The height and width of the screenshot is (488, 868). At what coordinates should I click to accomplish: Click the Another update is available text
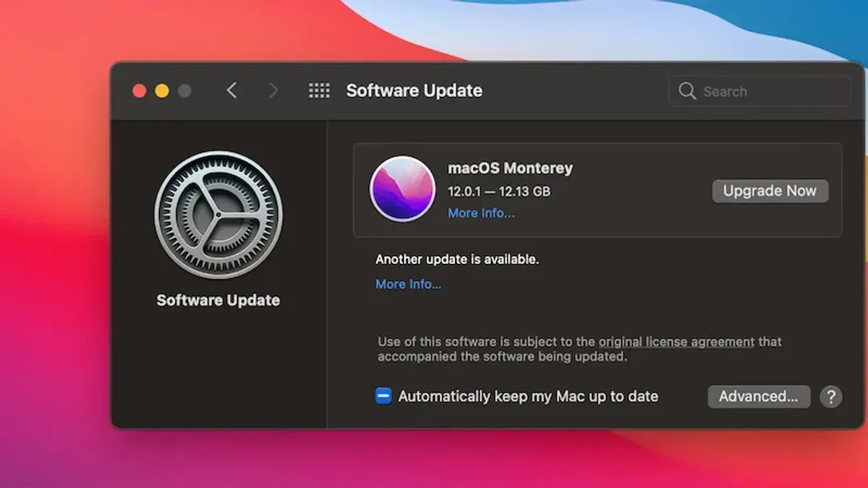(x=457, y=259)
